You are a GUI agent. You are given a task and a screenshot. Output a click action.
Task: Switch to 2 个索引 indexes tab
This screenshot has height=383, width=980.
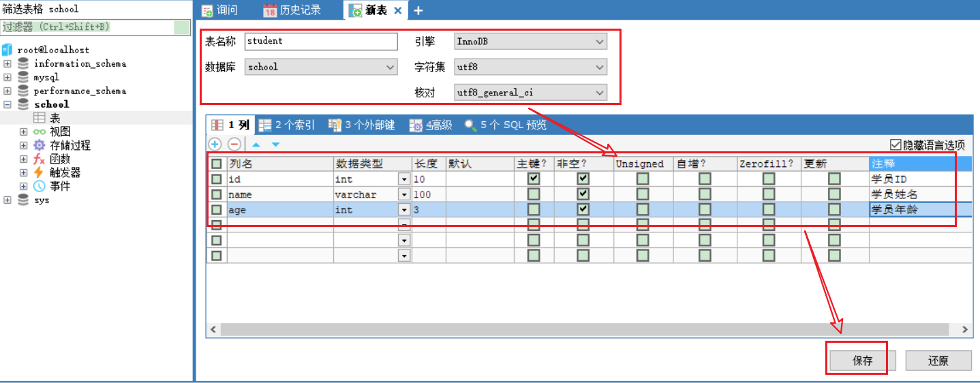coord(287,125)
